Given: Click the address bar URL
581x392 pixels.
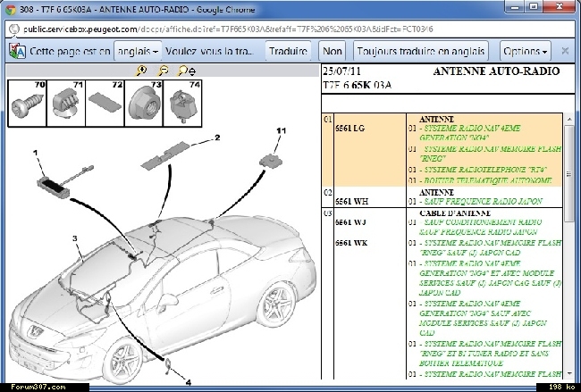Looking at the screenshot, I should (228, 29).
